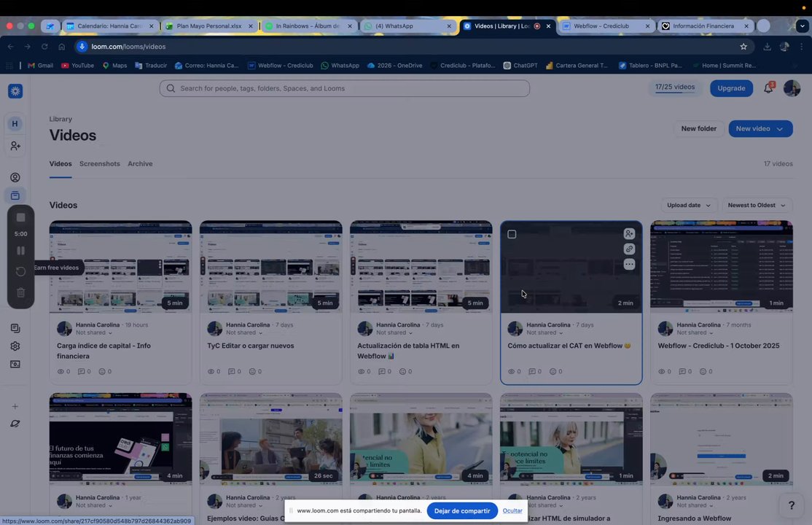Expand Not shared on Webflow - Crediclub video
Screen dimensions: 812x525
[x=695, y=332]
